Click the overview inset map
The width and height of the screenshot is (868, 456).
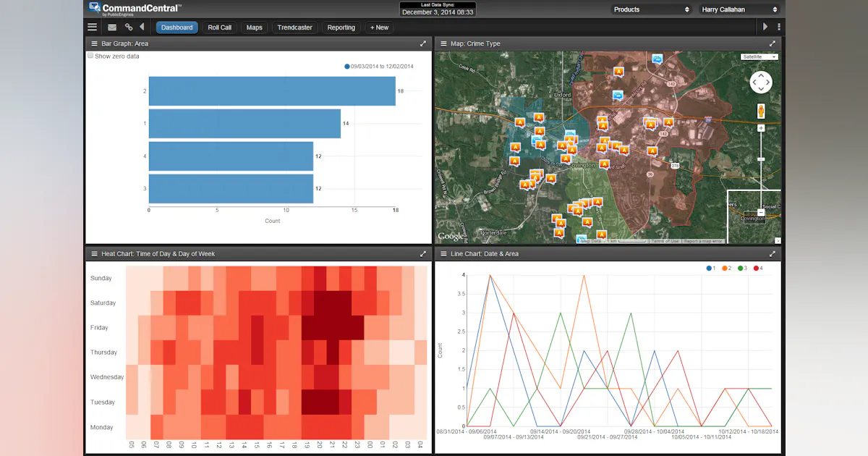tap(754, 216)
